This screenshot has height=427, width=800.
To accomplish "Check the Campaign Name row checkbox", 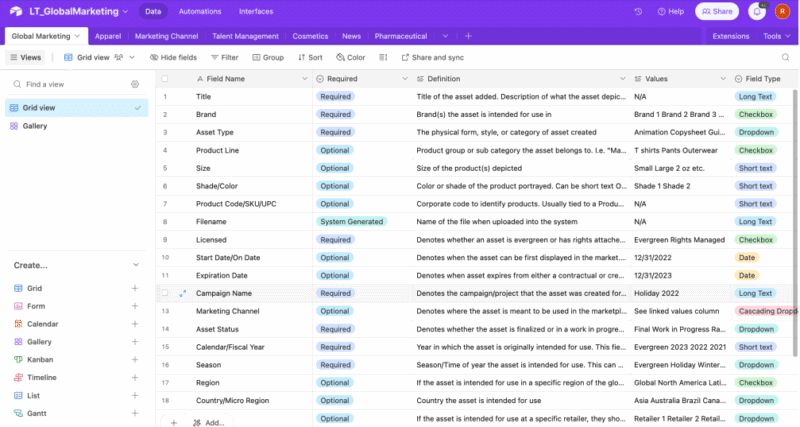I will pyautogui.click(x=165, y=294).
